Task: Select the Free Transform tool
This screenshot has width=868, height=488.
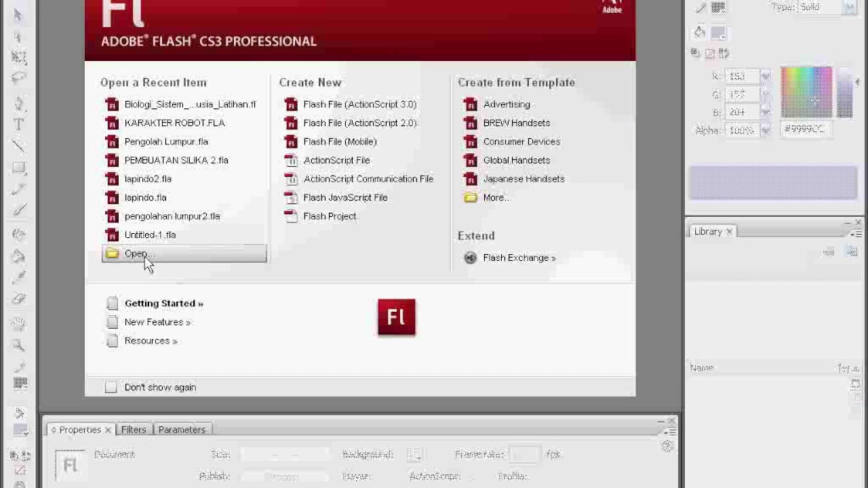Action: click(x=18, y=57)
